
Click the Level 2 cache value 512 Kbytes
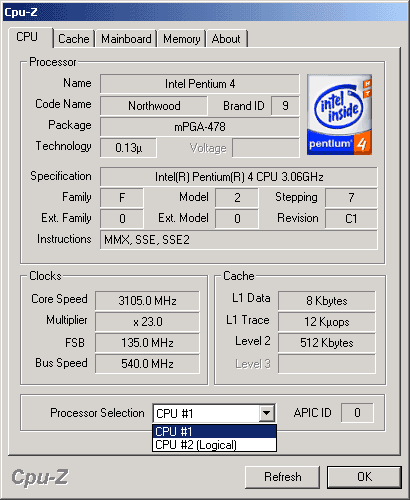[x=327, y=343]
